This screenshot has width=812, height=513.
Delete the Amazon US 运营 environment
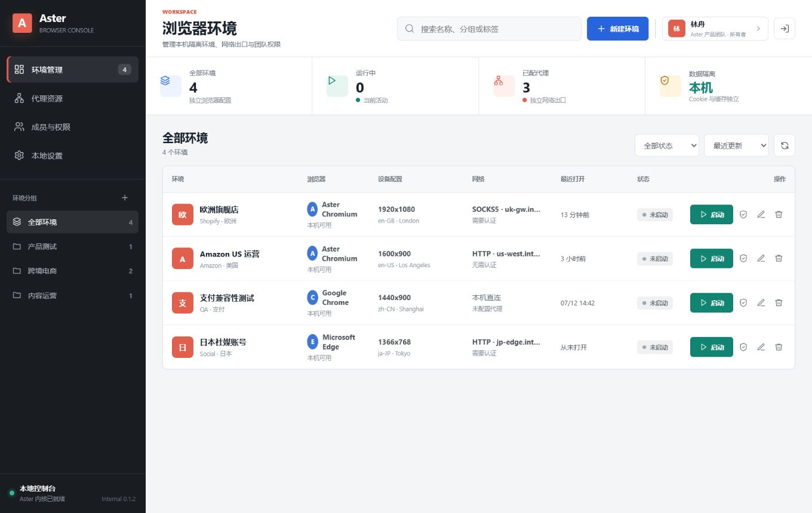pyautogui.click(x=779, y=258)
